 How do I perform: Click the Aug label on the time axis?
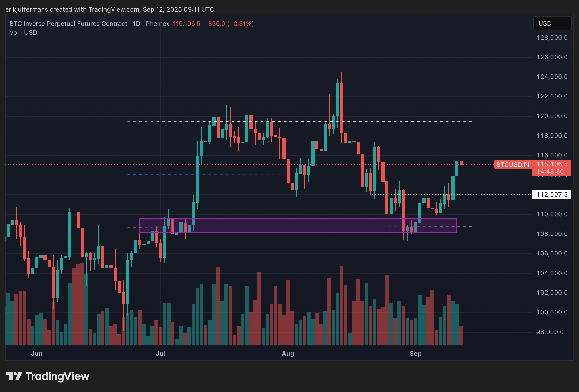click(288, 354)
